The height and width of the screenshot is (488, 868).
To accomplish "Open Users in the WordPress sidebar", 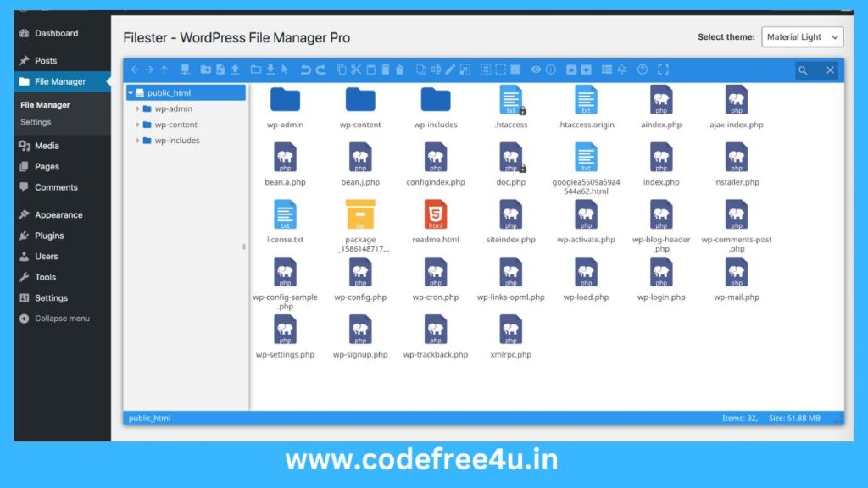I will (x=46, y=257).
